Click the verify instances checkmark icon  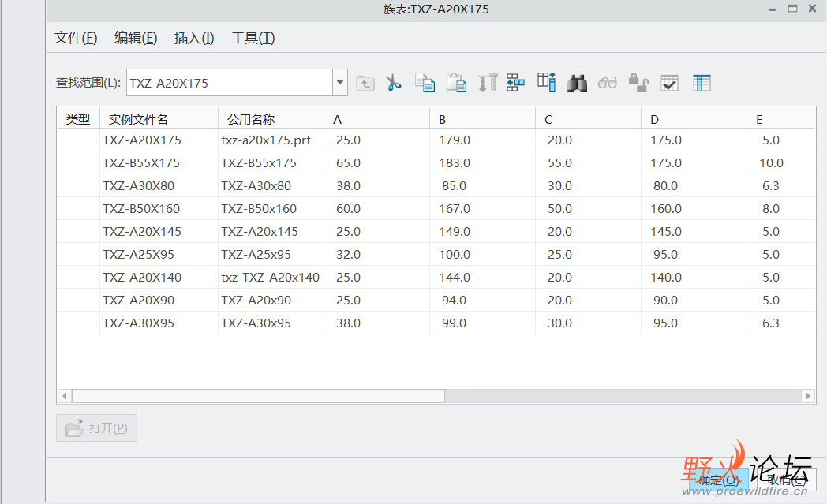669,84
